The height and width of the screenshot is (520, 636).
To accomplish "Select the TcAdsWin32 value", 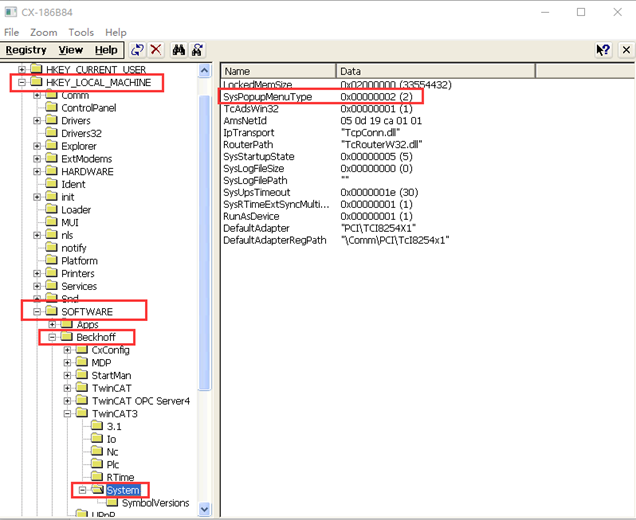I will click(x=251, y=109).
